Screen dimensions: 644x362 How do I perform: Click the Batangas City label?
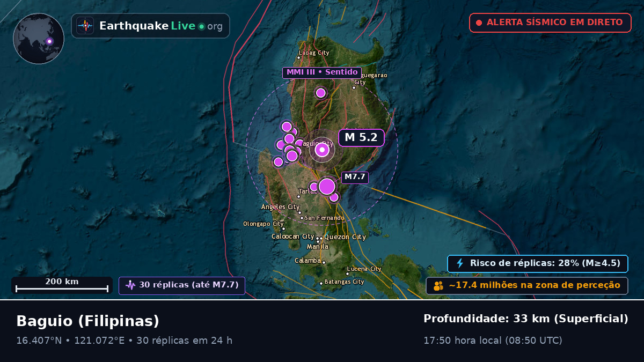point(345,282)
